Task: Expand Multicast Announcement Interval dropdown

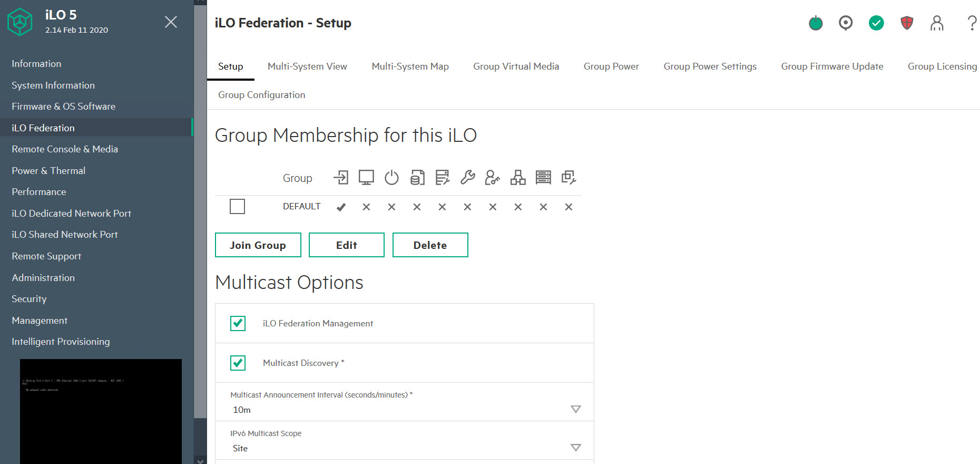Action: pyautogui.click(x=575, y=409)
